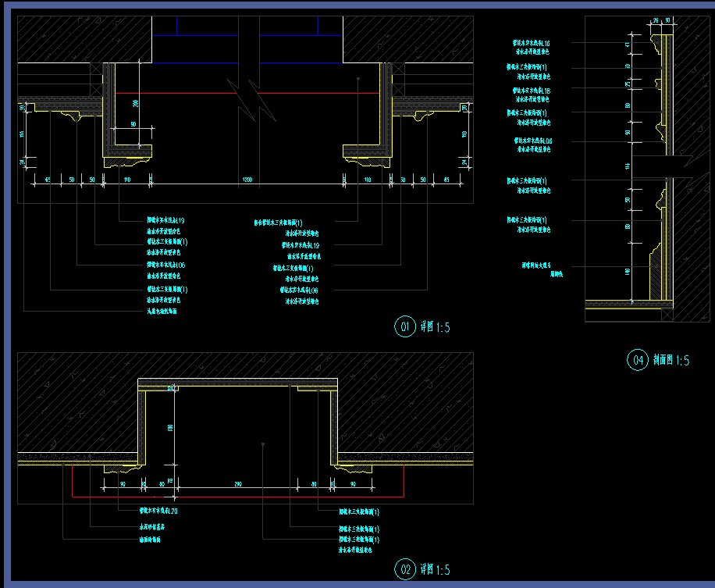Click the circled 01 detail marker
The width and height of the screenshot is (715, 588).
pyautogui.click(x=405, y=326)
